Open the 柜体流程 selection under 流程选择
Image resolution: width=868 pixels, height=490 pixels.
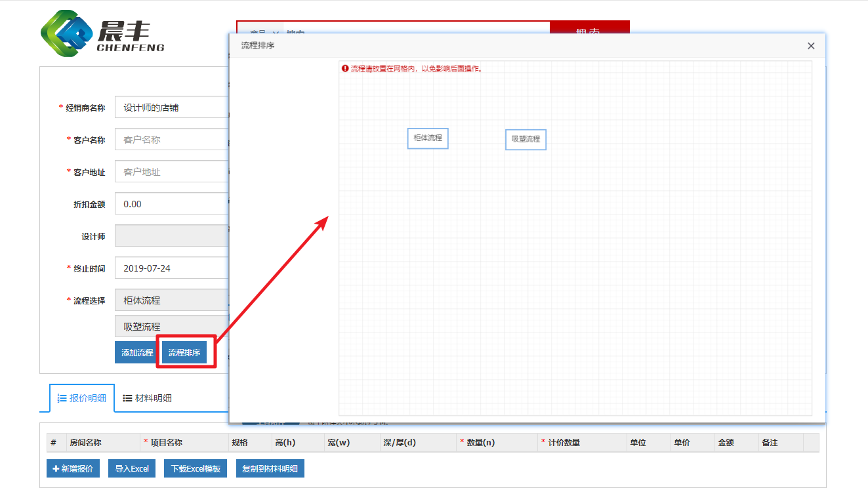pyautogui.click(x=172, y=300)
